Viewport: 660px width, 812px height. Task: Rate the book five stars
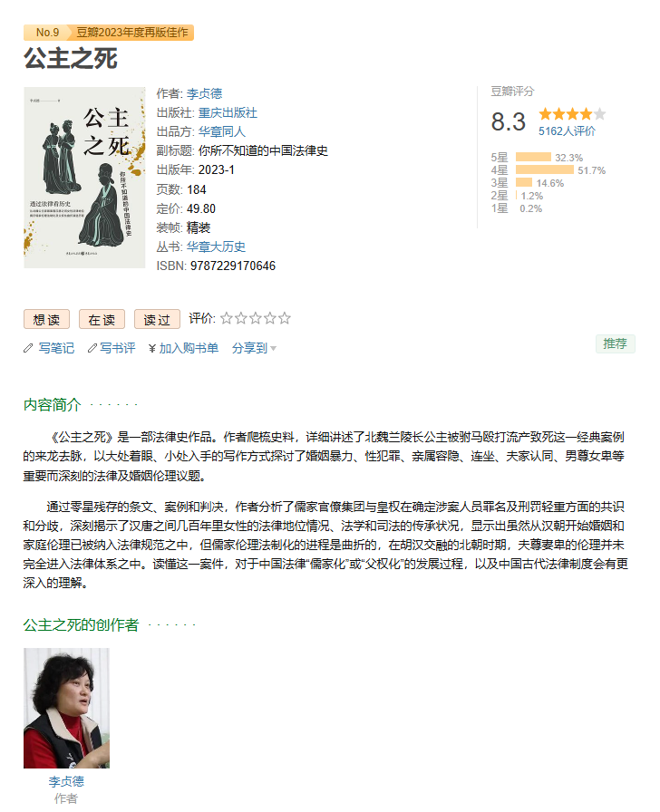click(x=285, y=318)
